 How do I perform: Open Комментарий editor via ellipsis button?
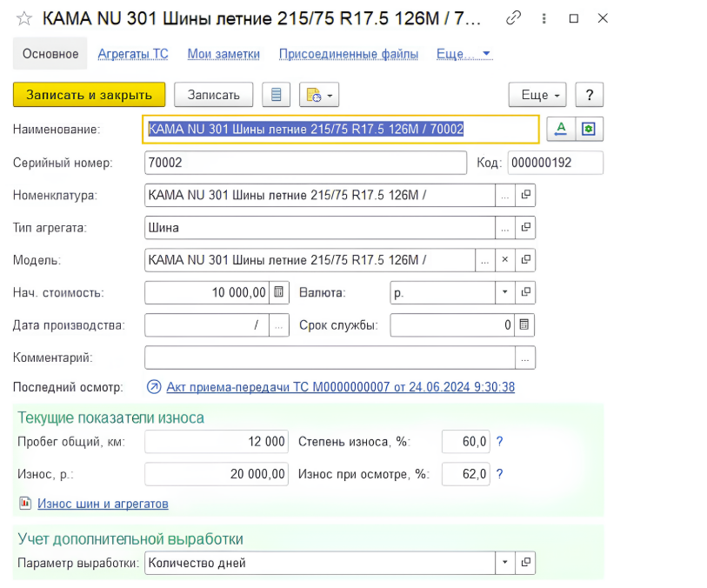525,357
